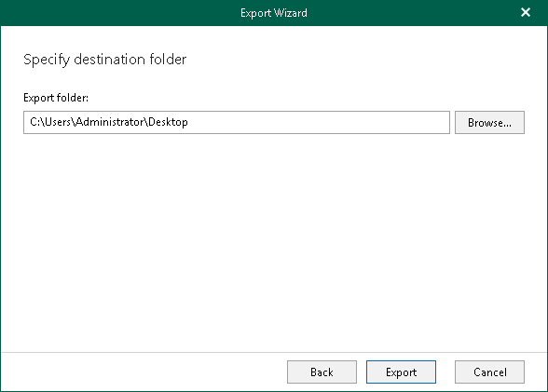Return to the prior wizard page
This screenshot has width=548, height=392.
pyautogui.click(x=322, y=372)
